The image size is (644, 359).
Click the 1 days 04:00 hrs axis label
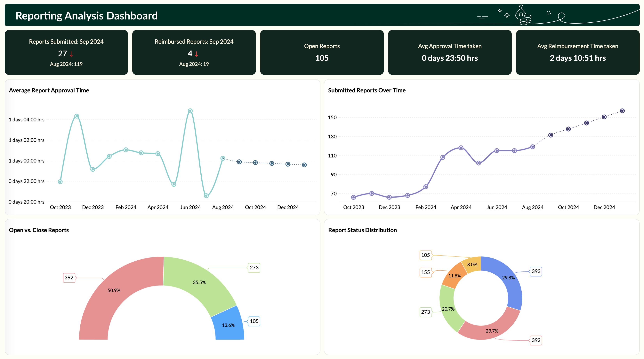coord(27,120)
